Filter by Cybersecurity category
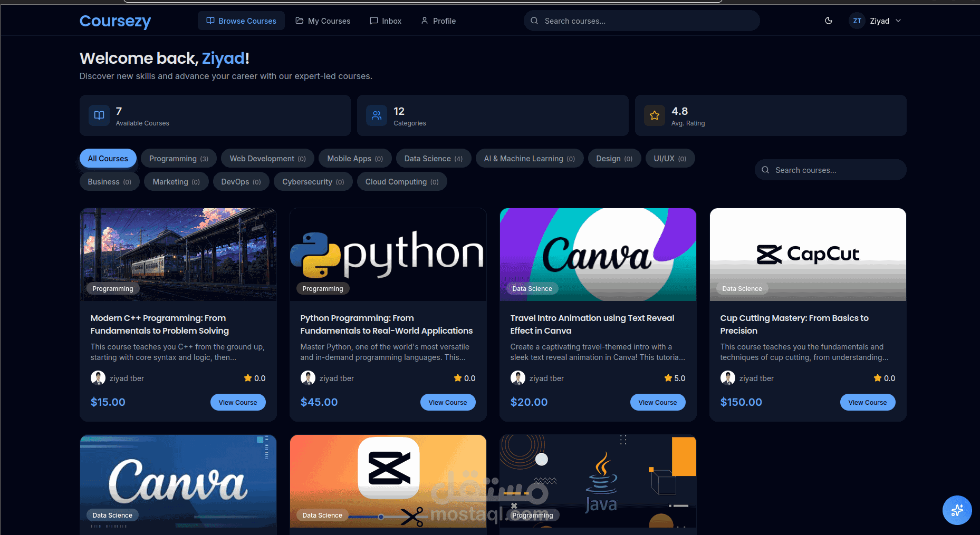980x535 pixels. tap(313, 181)
